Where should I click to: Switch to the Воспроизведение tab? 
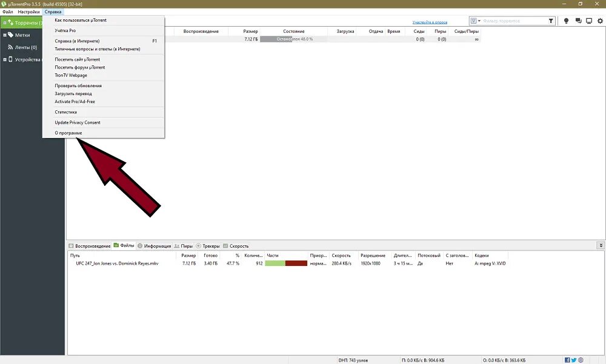[x=90, y=246]
